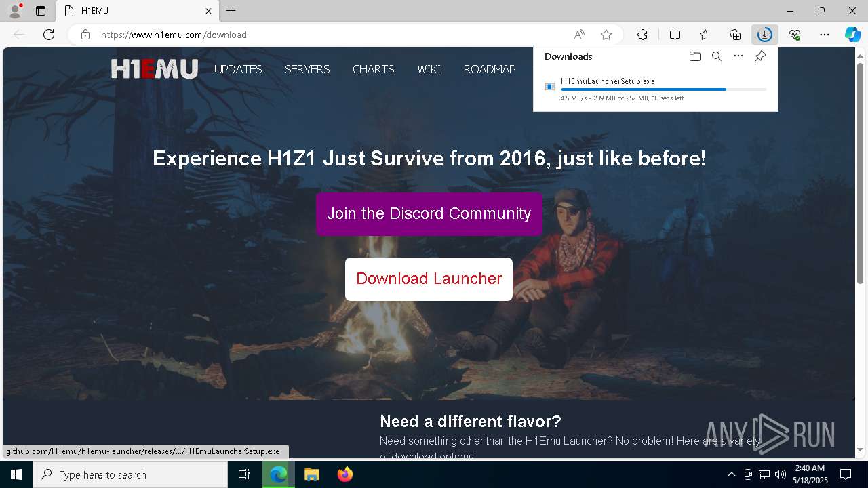868x488 pixels.
Task: Open the network status icon
Action: click(764, 474)
